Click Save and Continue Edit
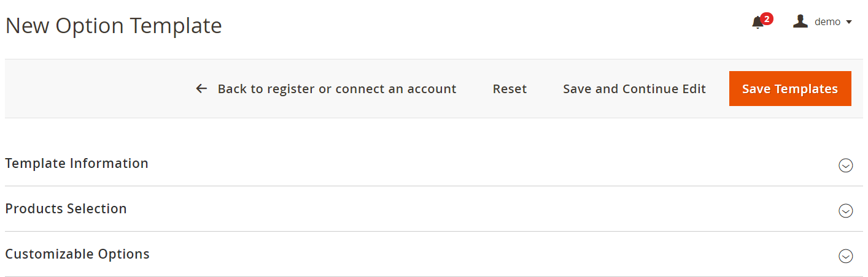The width and height of the screenshot is (868, 277). pyautogui.click(x=634, y=89)
